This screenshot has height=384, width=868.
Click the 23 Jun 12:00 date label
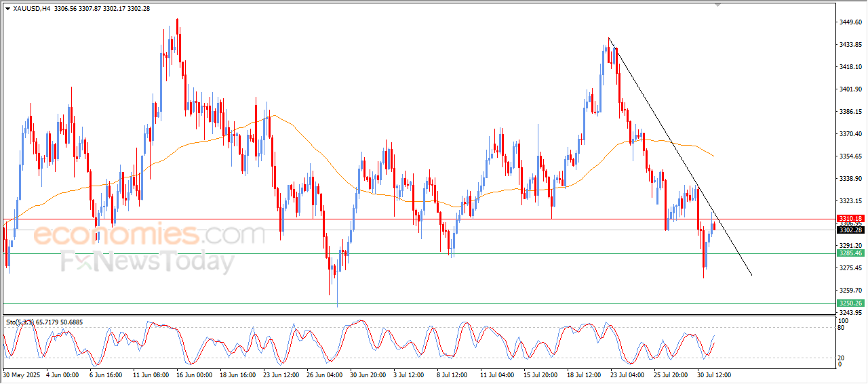[280, 374]
